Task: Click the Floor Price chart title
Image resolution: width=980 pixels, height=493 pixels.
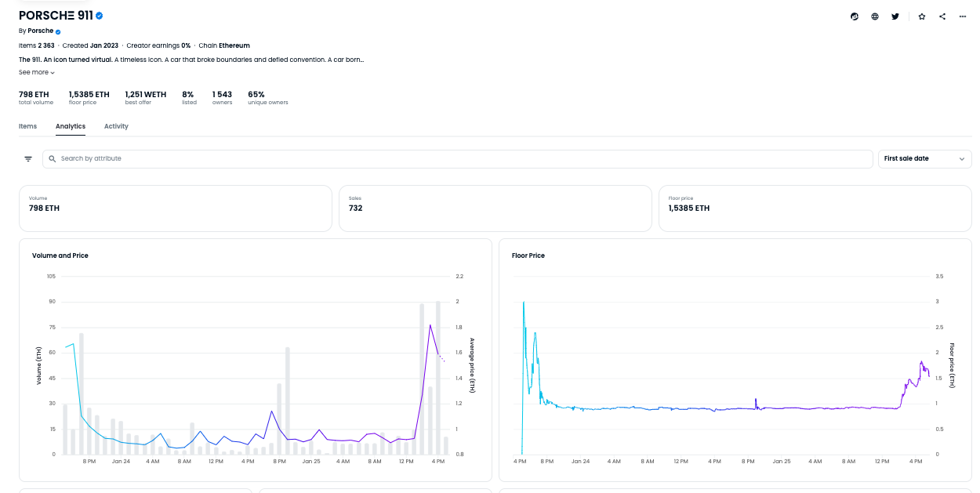Action: tap(528, 256)
